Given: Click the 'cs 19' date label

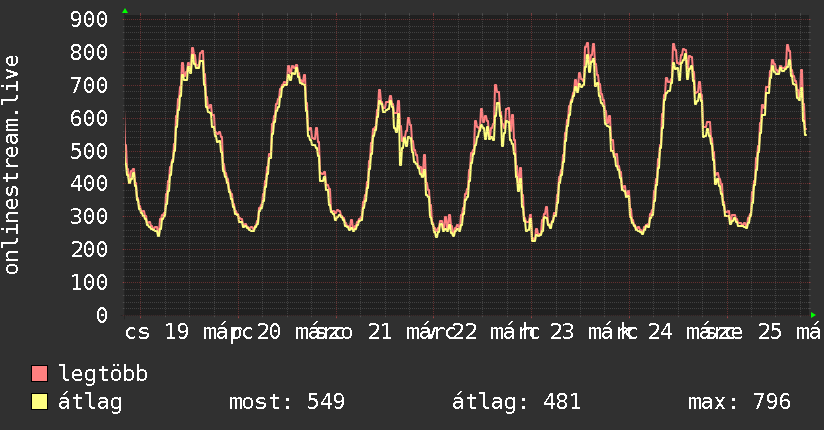Looking at the screenshot, I should 157,332.
